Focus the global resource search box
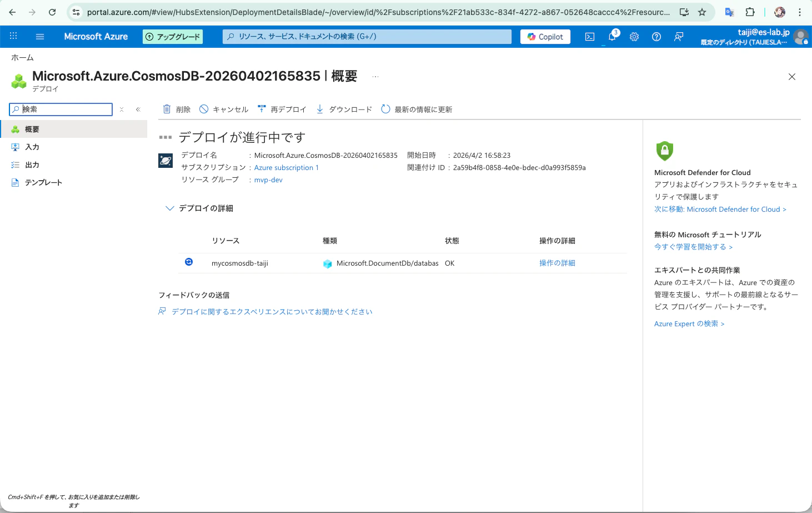The height and width of the screenshot is (513, 812). point(367,37)
